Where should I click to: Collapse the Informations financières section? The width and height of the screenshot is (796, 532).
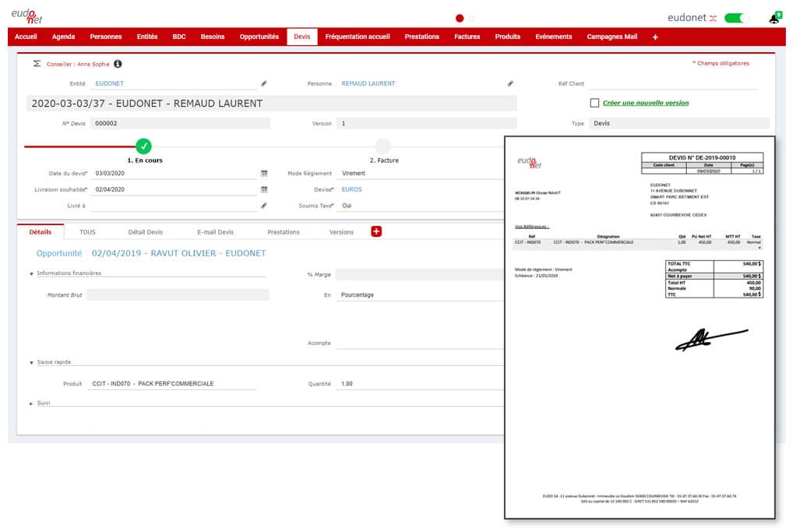click(31, 273)
